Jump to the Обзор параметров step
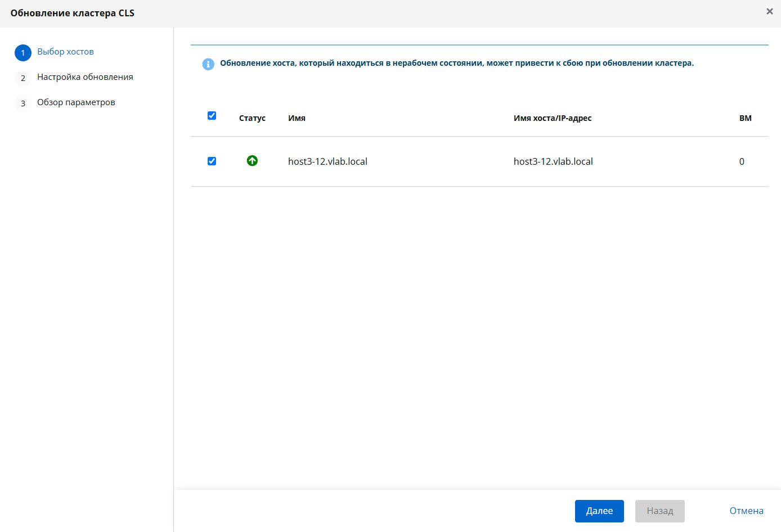Viewport: 781px width, 532px height. tap(76, 102)
